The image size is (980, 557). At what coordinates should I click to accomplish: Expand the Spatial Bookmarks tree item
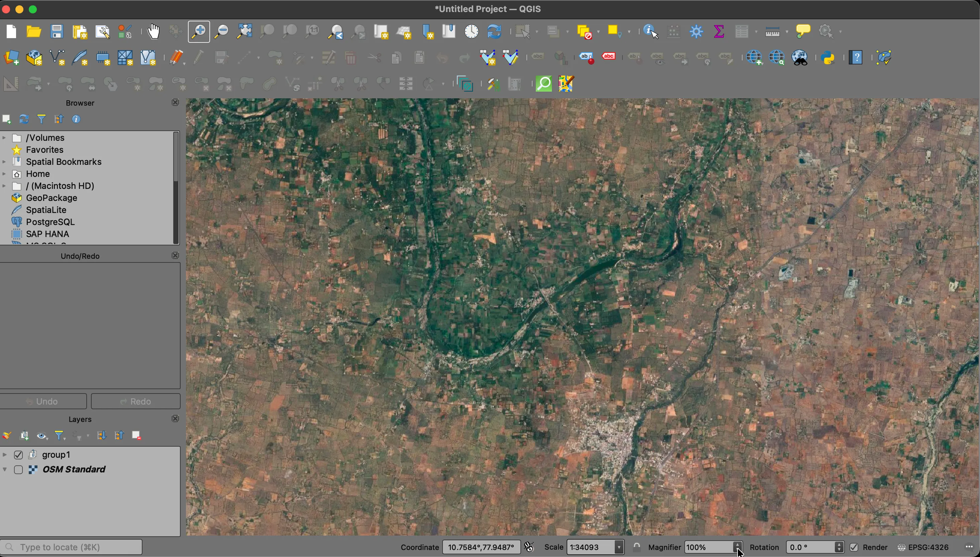(4, 161)
